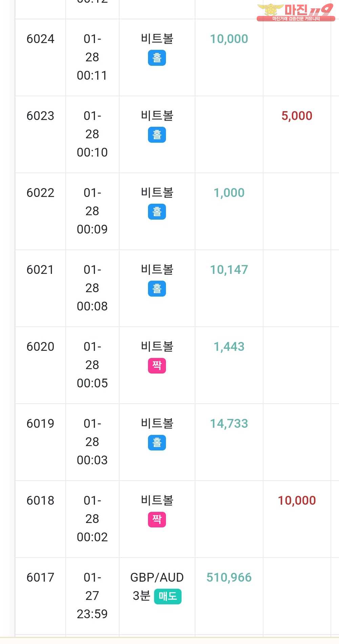This screenshot has height=644, width=339.
Task: Click the blue 홀 badge in row 6019
Action: pos(157,442)
